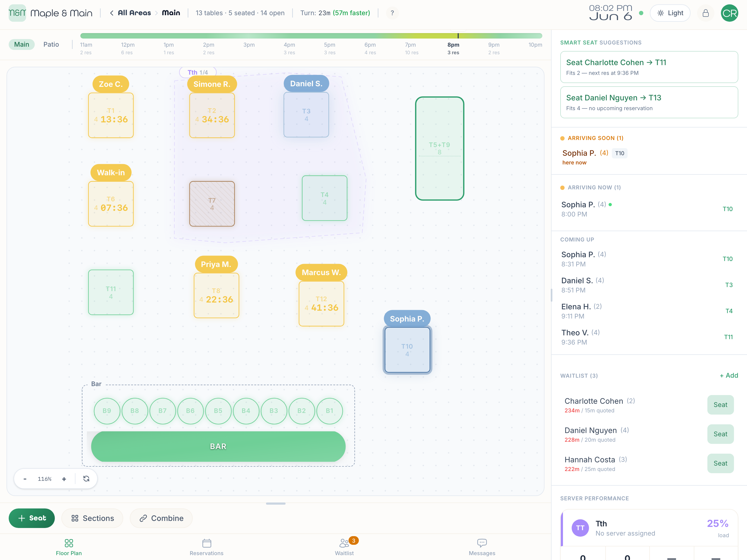The height and width of the screenshot is (560, 747).
Task: Add a party to the waitlist
Action: [729, 375]
